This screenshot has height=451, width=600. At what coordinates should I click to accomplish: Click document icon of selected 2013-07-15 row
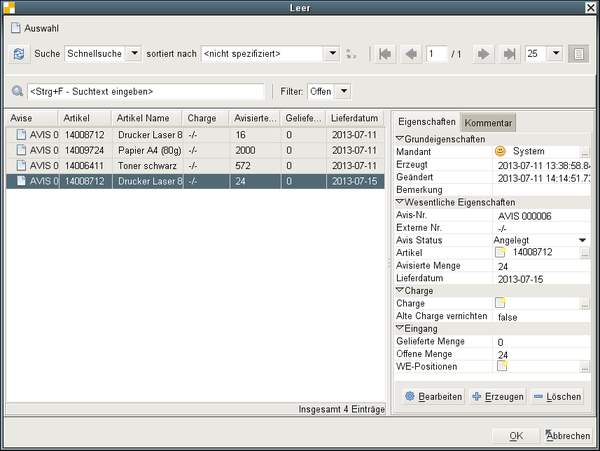[x=21, y=181]
